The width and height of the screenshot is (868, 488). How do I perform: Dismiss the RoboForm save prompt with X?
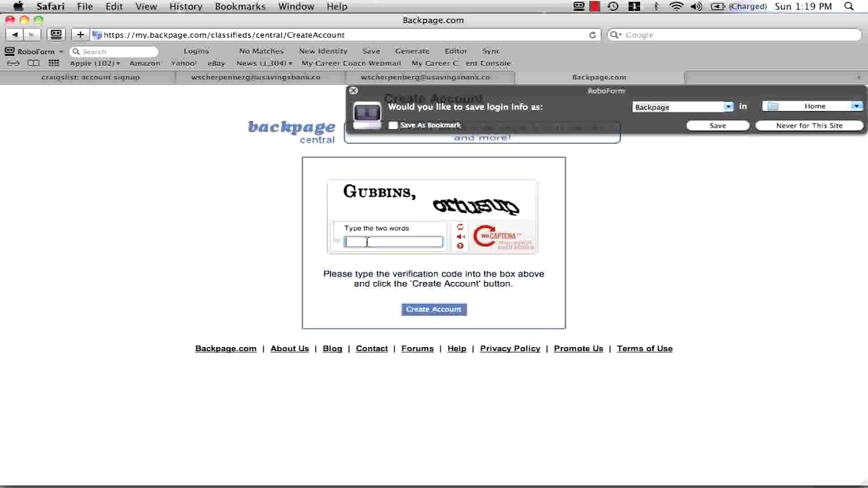tap(353, 90)
